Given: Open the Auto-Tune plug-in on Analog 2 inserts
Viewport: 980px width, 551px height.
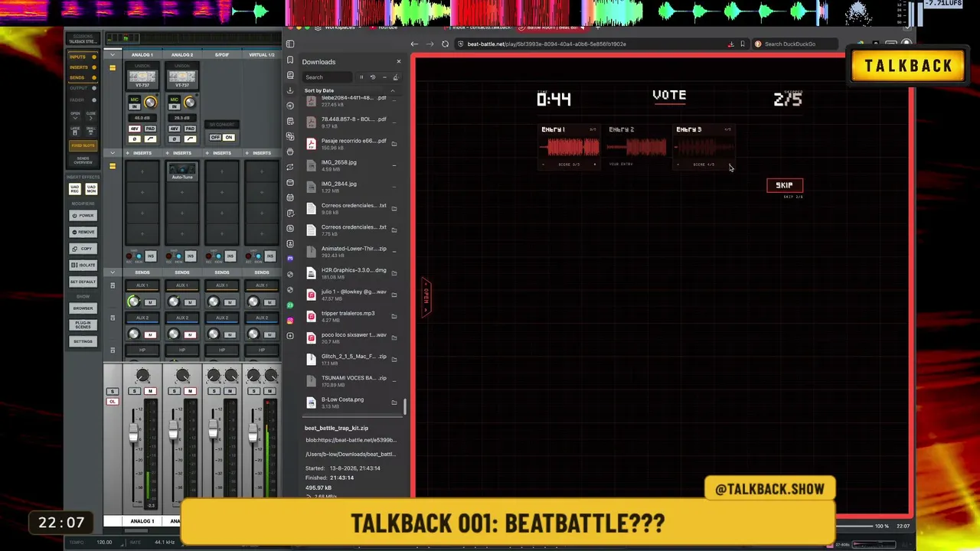Looking at the screenshot, I should click(x=182, y=171).
